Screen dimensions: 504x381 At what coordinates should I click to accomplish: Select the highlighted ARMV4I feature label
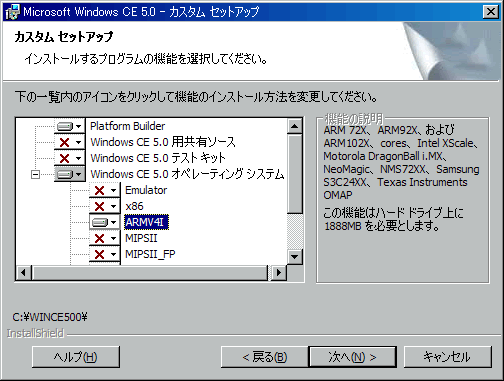(147, 222)
